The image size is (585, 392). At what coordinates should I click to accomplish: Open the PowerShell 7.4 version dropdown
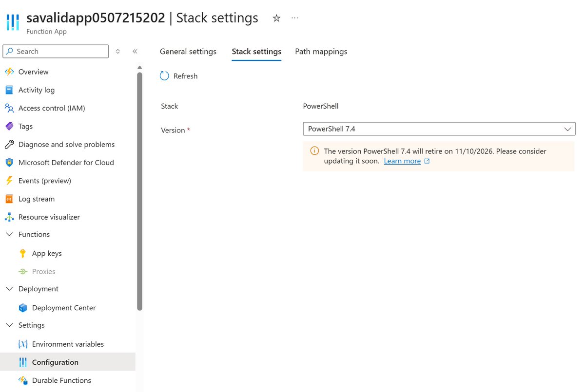click(439, 129)
